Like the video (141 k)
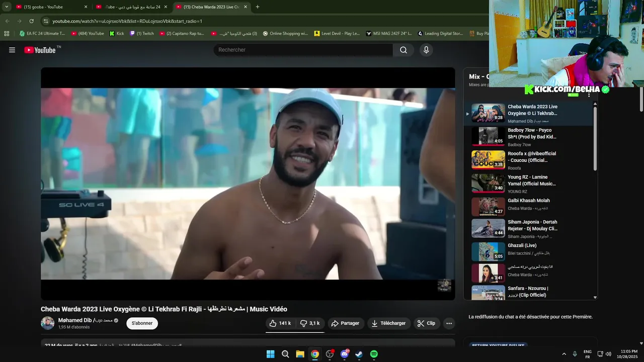The height and width of the screenshot is (362, 644). pos(280,323)
